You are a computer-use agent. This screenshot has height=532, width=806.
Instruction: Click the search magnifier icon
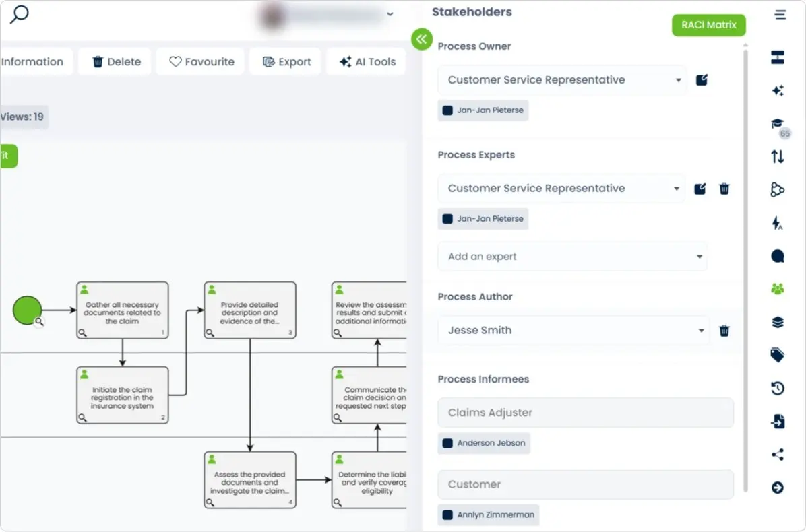point(19,13)
